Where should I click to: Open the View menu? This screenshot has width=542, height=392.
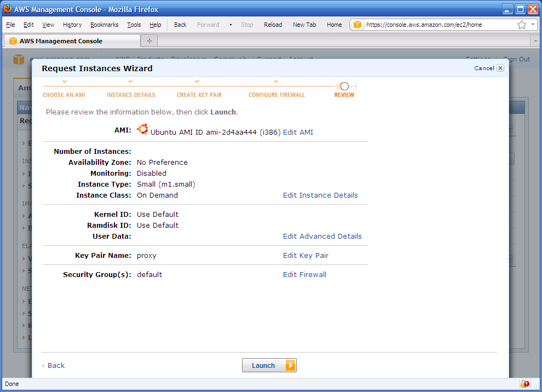tap(48, 25)
